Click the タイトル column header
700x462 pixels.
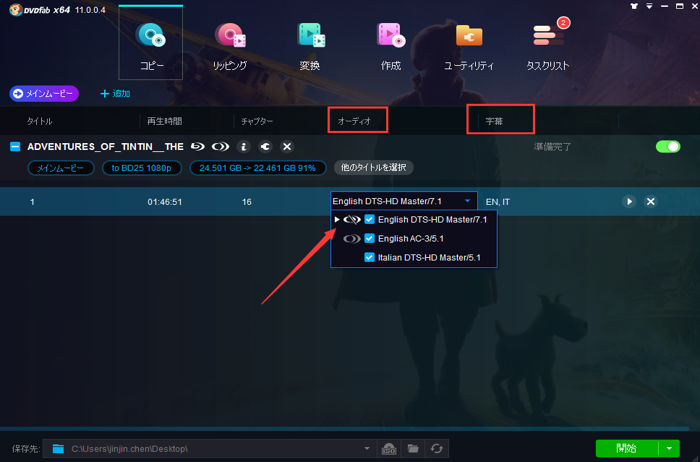(x=39, y=121)
